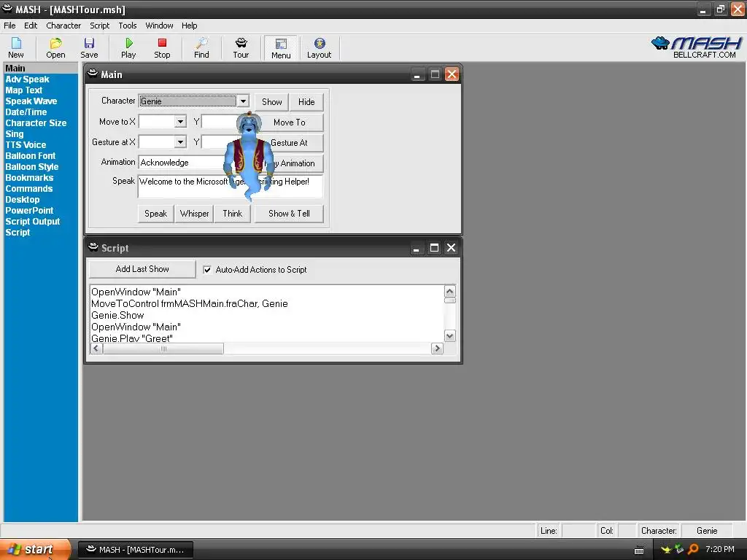The width and height of the screenshot is (747, 560).
Task: Click the Script window title icon
Action: point(93,248)
